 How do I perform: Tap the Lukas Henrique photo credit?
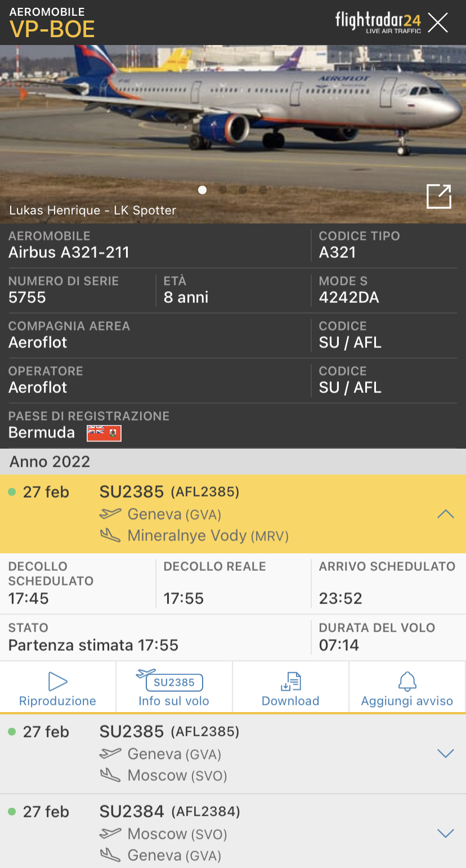93,211
